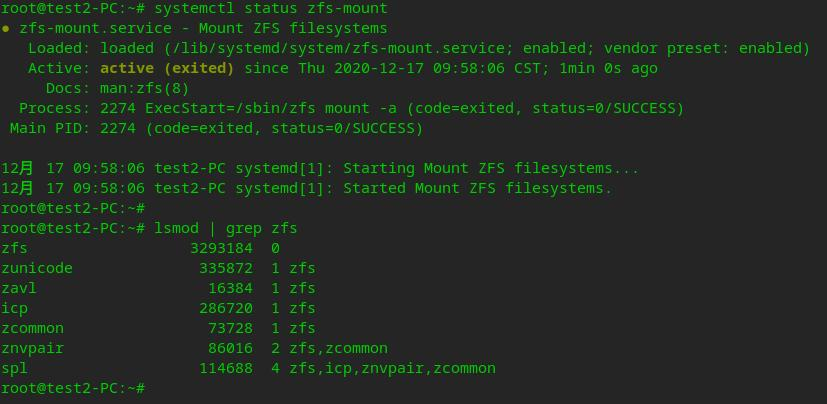Click the spl module name
The width and height of the screenshot is (827, 404).
(x=14, y=369)
